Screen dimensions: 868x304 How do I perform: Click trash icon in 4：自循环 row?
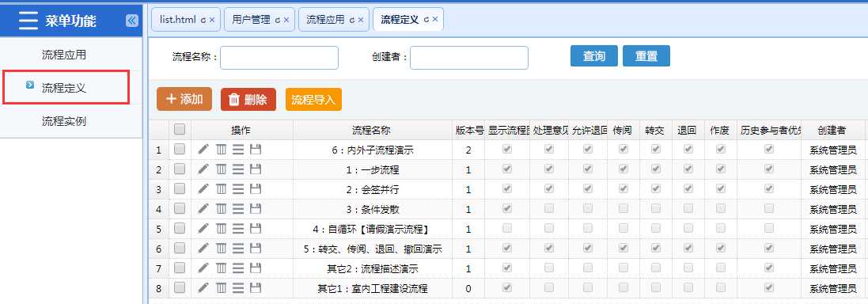(221, 228)
